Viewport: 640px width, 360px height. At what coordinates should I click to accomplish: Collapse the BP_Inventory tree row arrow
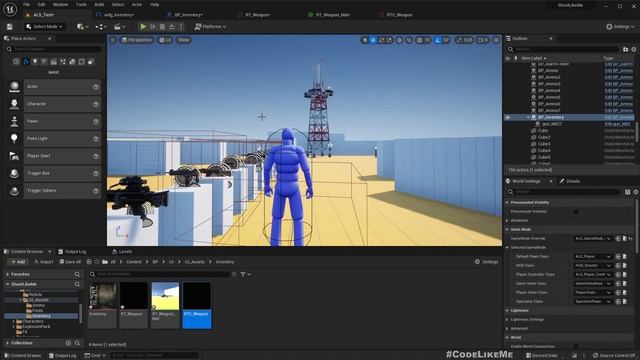[528, 117]
